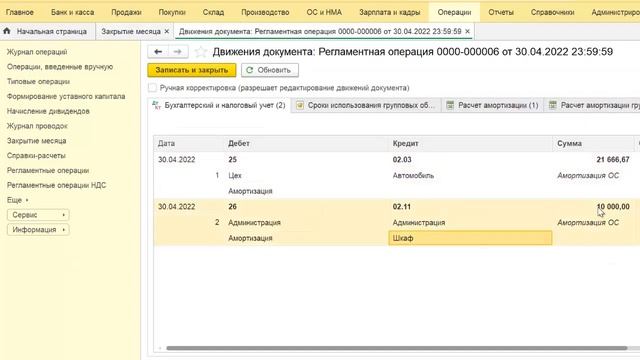The image size is (640, 360).
Task: Switch to Начальная страница tab
Action: [x=47, y=31]
